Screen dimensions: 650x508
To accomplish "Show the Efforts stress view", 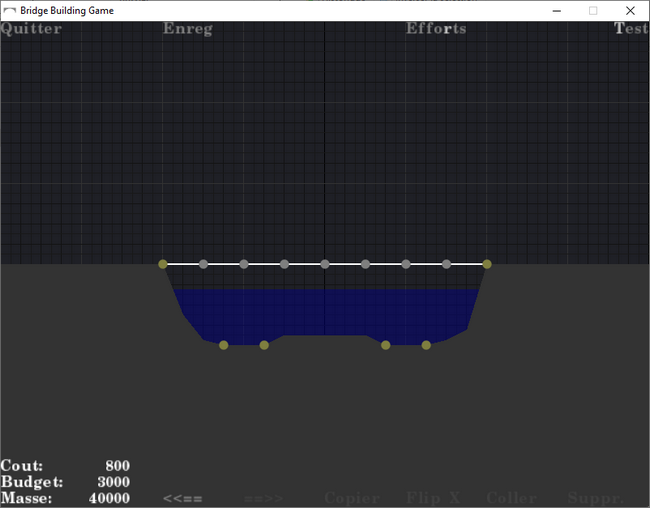I will point(436,29).
